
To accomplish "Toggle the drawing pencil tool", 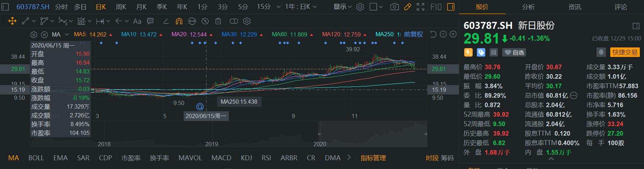I will [x=407, y=7].
